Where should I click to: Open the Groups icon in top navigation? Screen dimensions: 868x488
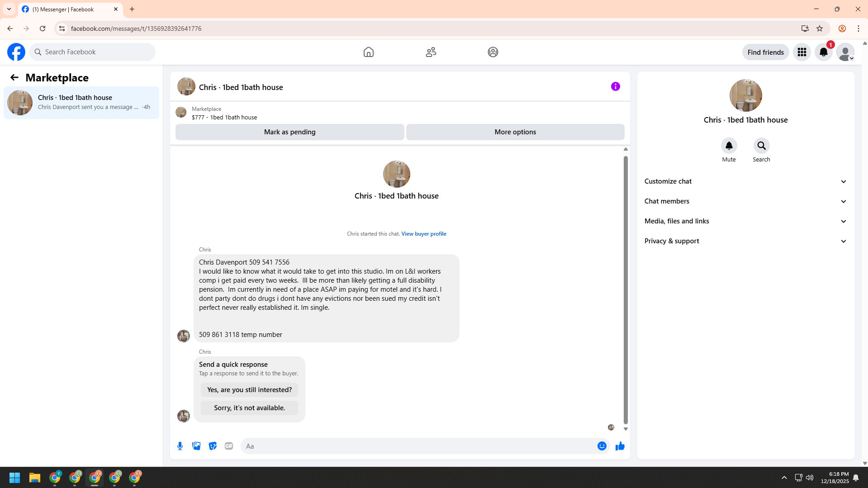[x=493, y=52]
